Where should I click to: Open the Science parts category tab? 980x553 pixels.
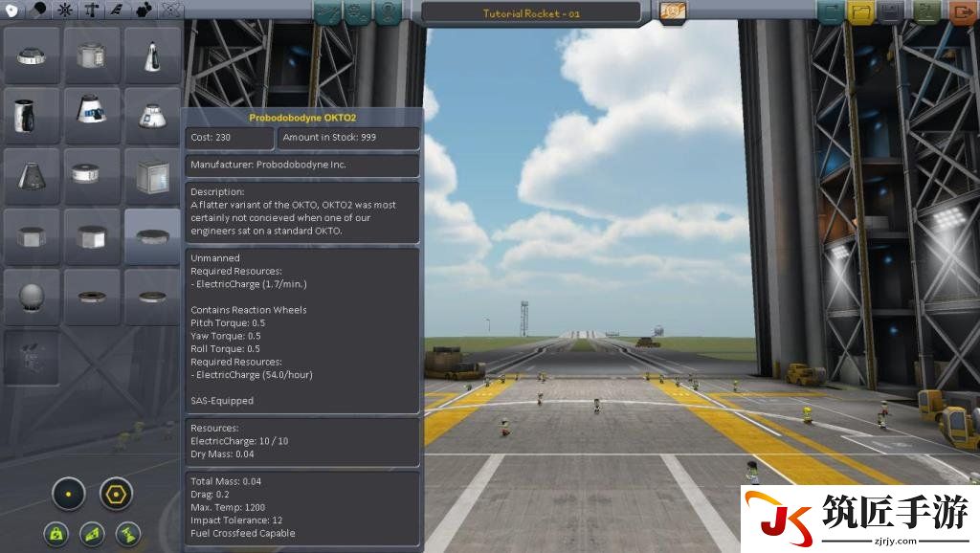click(x=170, y=10)
